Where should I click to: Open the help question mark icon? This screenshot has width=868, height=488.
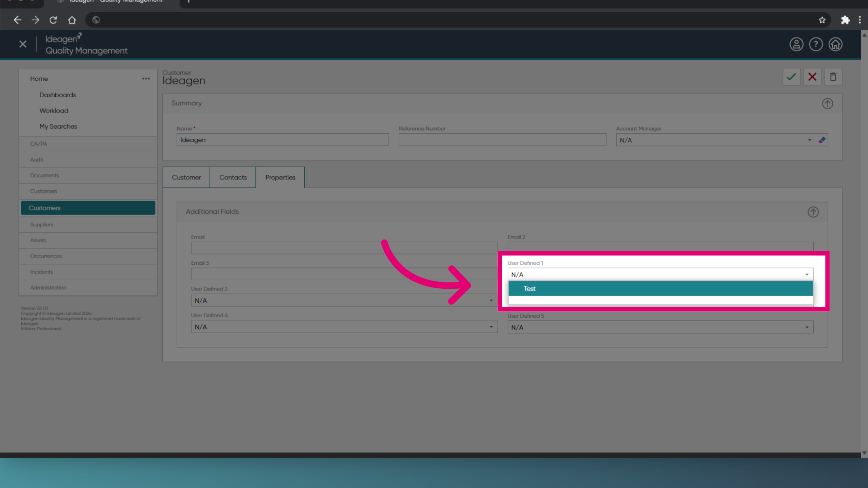(816, 44)
